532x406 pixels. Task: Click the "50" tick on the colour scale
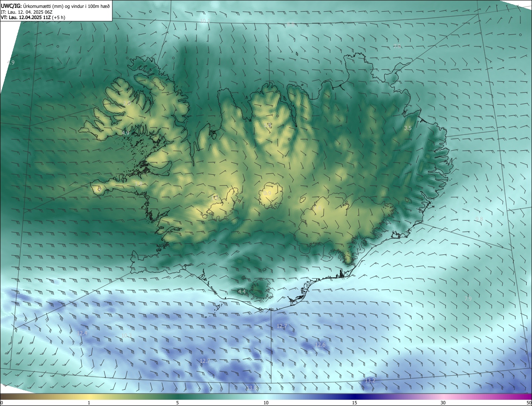pyautogui.click(x=529, y=403)
